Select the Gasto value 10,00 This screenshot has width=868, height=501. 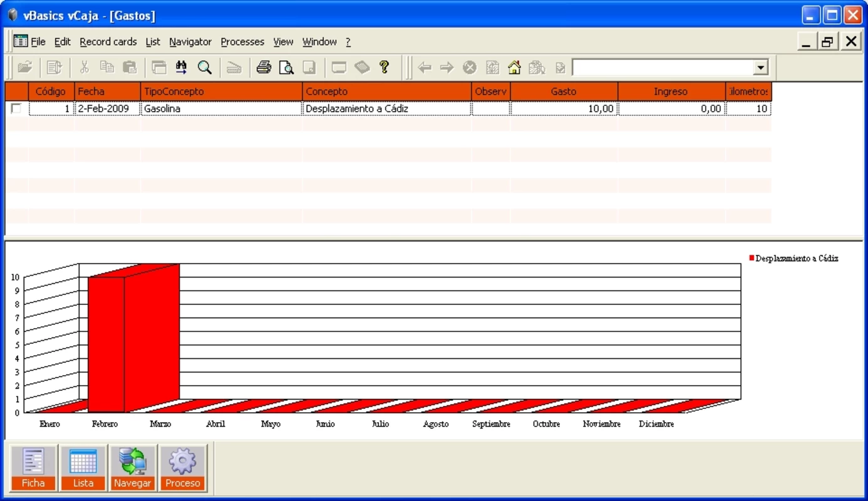coord(564,108)
